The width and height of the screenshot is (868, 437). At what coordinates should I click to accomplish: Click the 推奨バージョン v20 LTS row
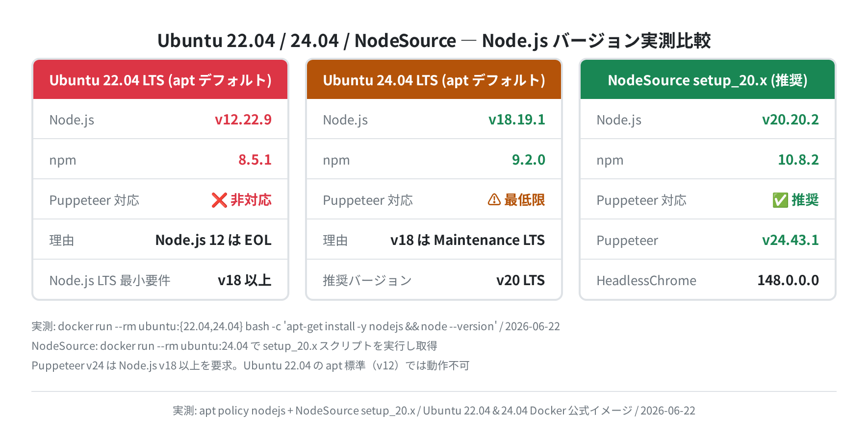point(434,280)
